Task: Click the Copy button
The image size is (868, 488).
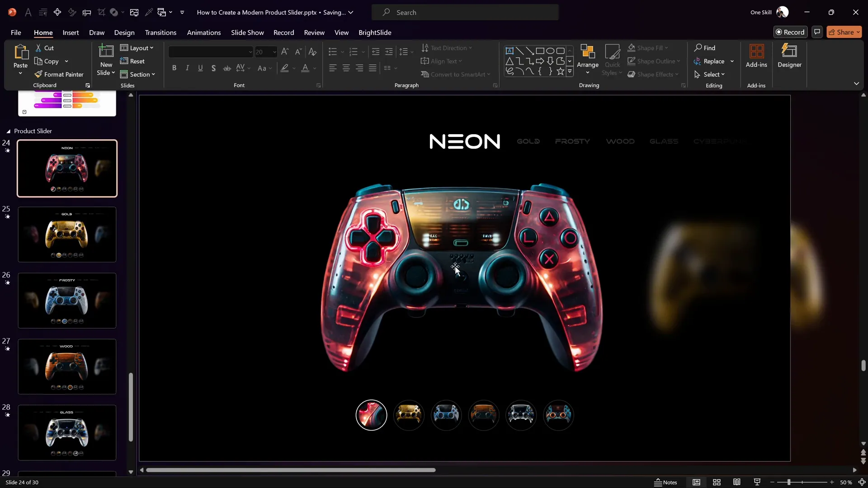Action: pos(47,61)
